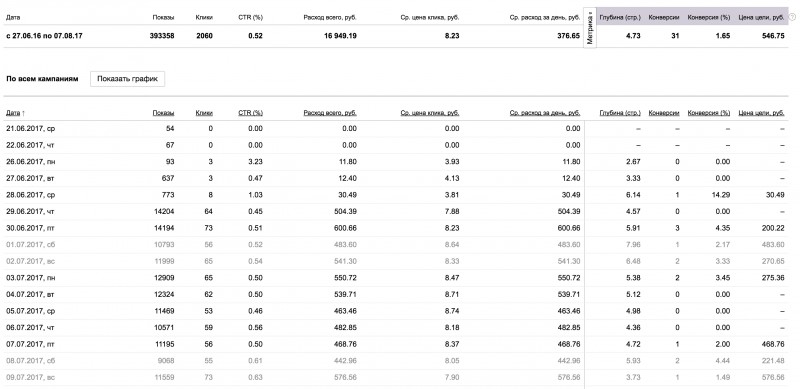Click the Показать график button
This screenshot has width=800, height=389.
pyautogui.click(x=128, y=79)
